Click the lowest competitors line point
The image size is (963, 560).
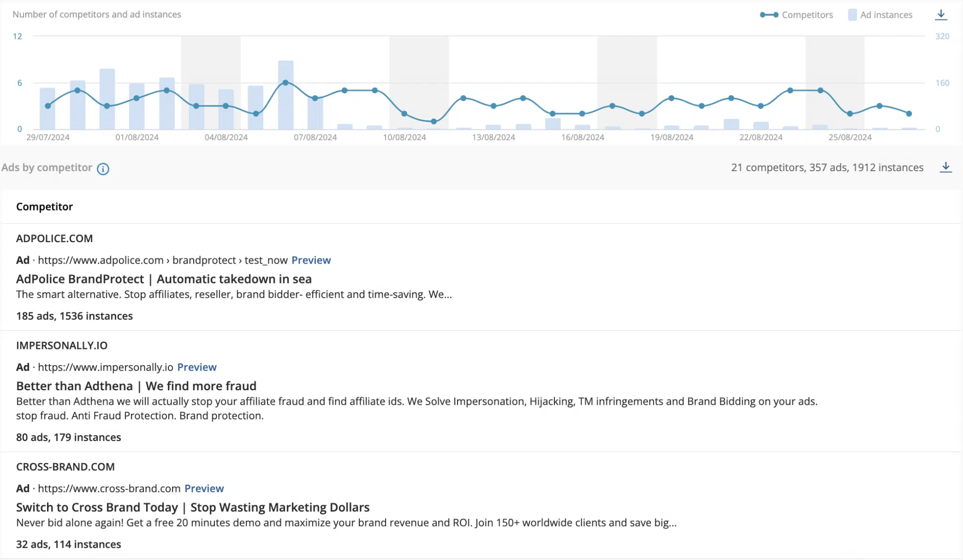pyautogui.click(x=434, y=122)
